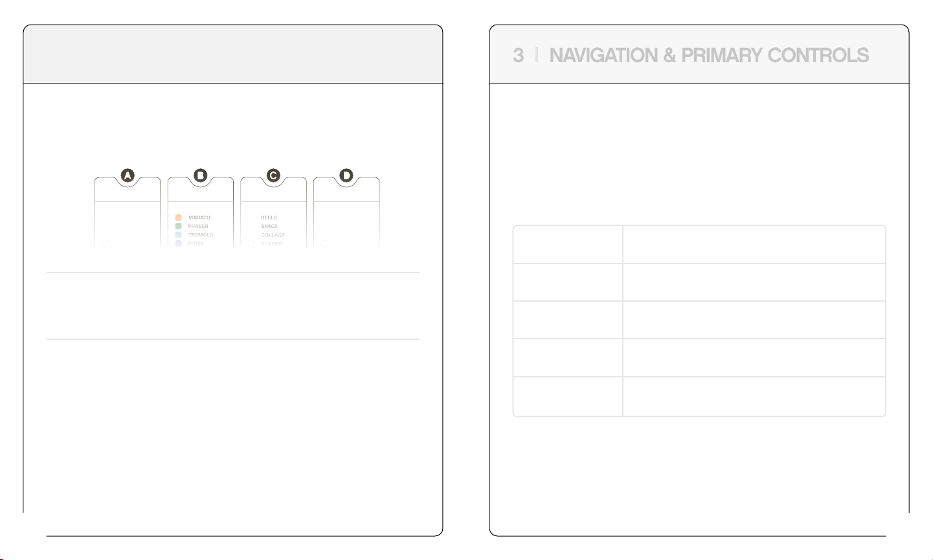Screen dimensions: 933x560
Task: Select the blue Tremolo color square
Action: pyautogui.click(x=179, y=235)
